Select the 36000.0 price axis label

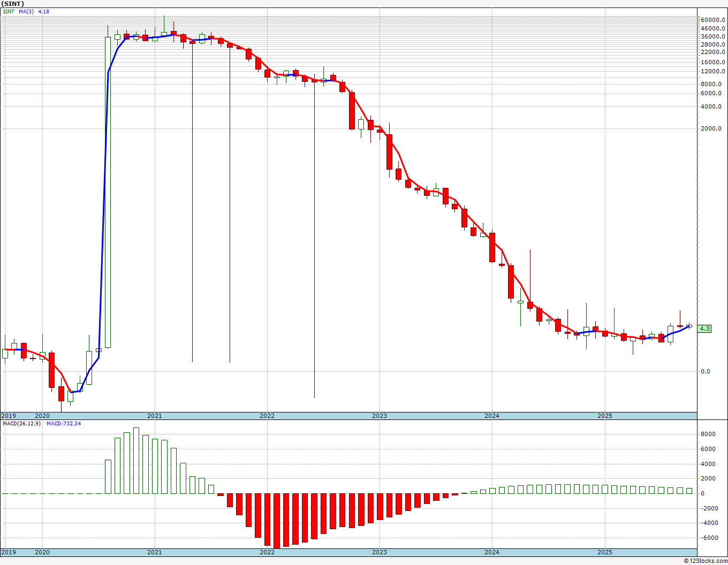pos(712,36)
